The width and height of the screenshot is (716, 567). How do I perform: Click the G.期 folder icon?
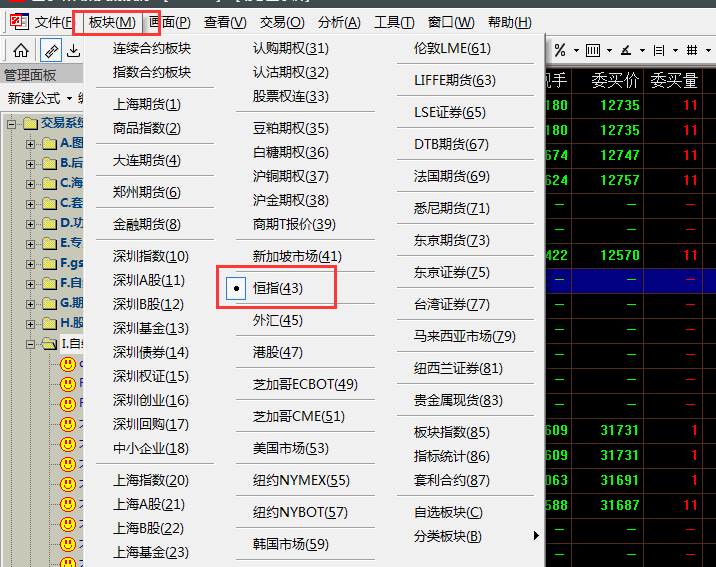[x=49, y=304]
